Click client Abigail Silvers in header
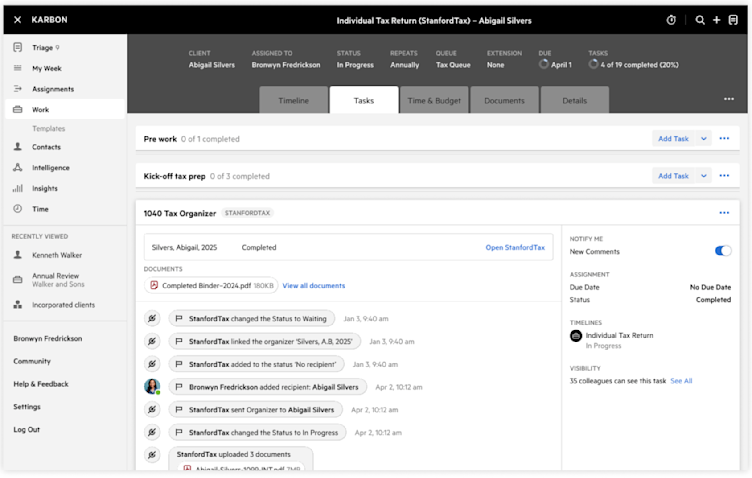This screenshot has width=752, height=478. coord(212,65)
